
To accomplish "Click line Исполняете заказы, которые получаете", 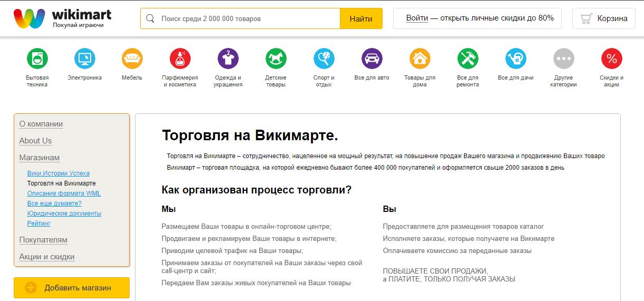I will click(469, 239).
